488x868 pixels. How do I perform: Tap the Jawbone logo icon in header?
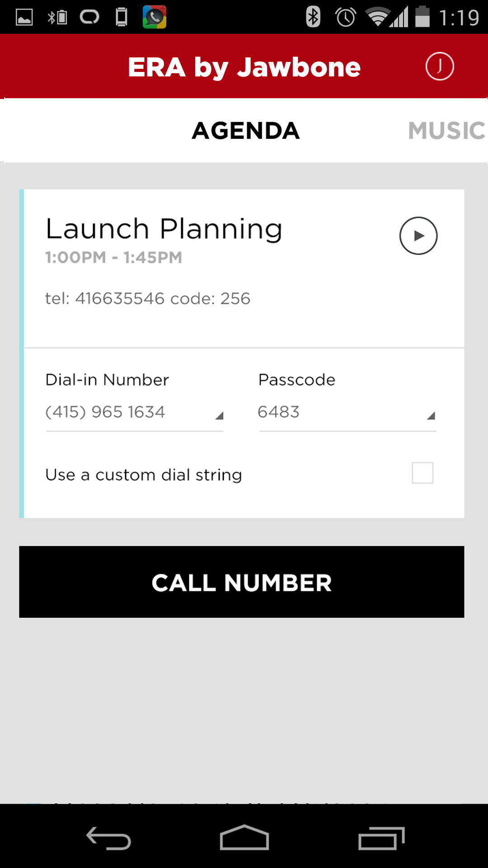439,66
